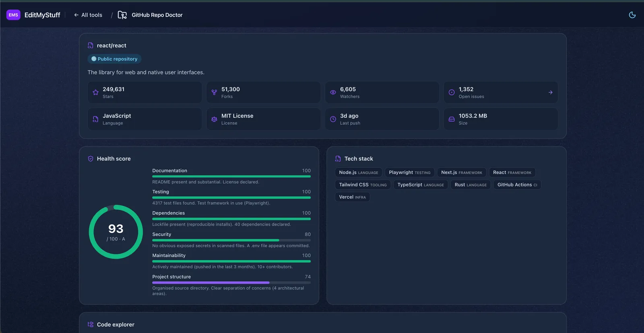644x333 pixels.
Task: Go back to All tools
Action: (88, 15)
